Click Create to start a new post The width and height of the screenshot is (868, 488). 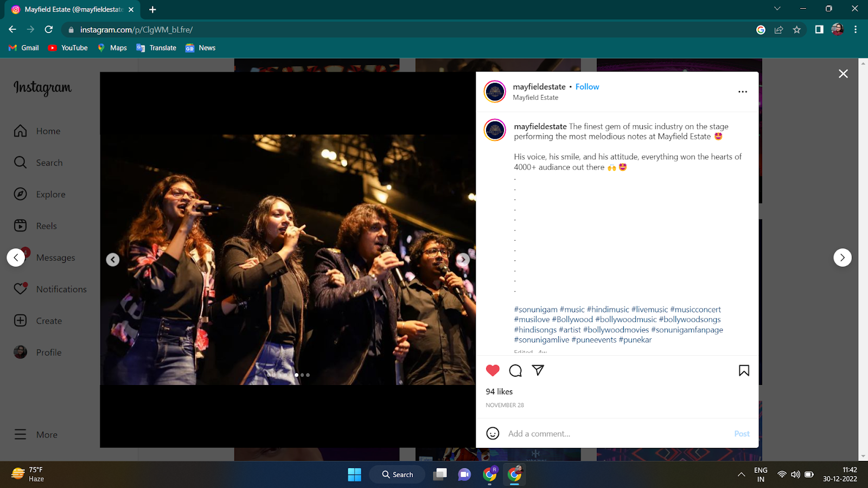coord(38,321)
